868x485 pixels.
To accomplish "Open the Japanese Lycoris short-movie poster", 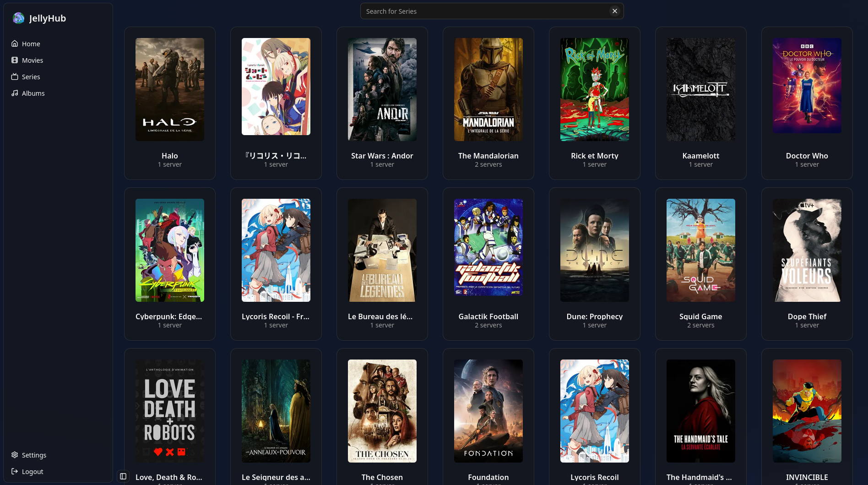I will coord(276,87).
